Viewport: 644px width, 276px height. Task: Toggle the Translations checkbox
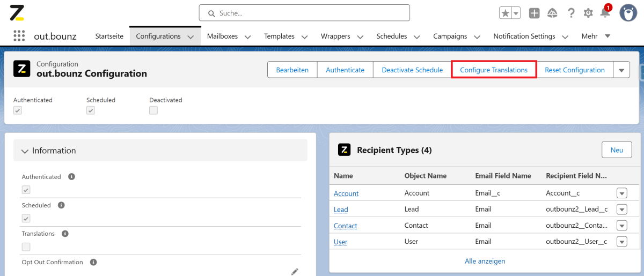pos(26,247)
